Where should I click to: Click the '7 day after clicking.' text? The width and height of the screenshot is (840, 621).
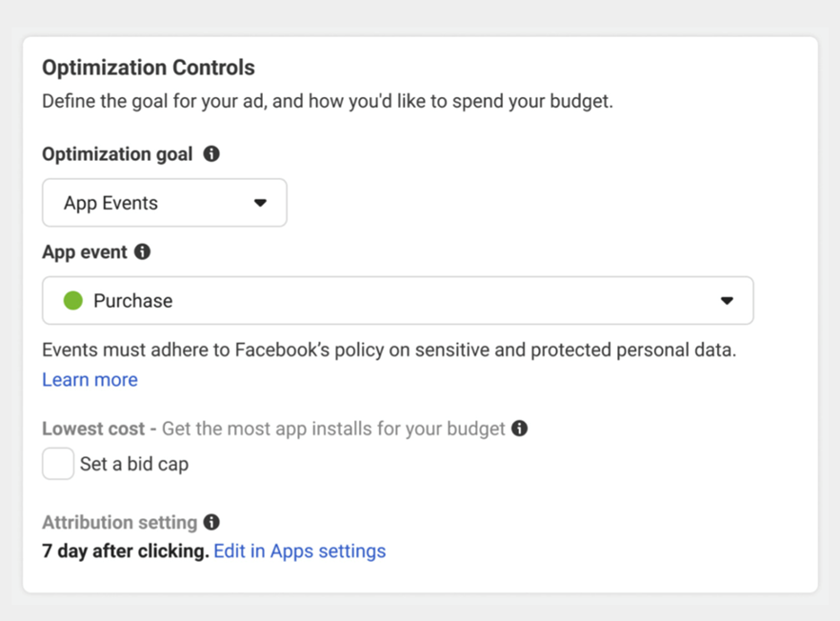126,551
